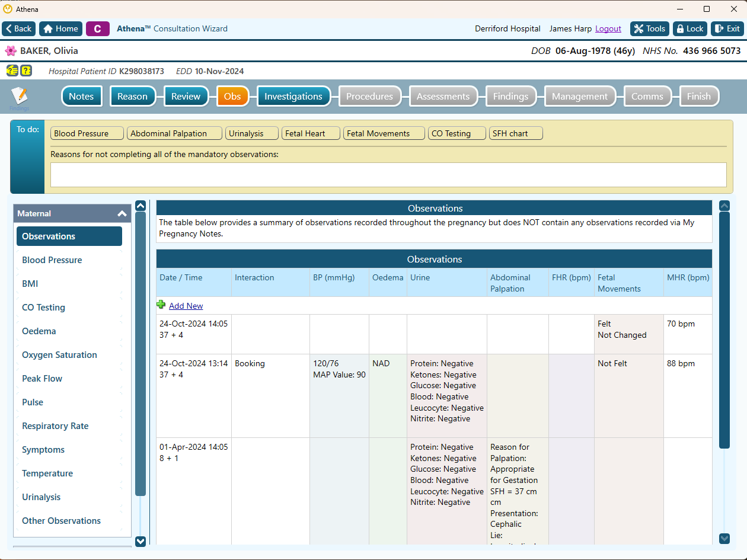Go to the Home screen
Screen dimensions: 747x560
coord(60,28)
